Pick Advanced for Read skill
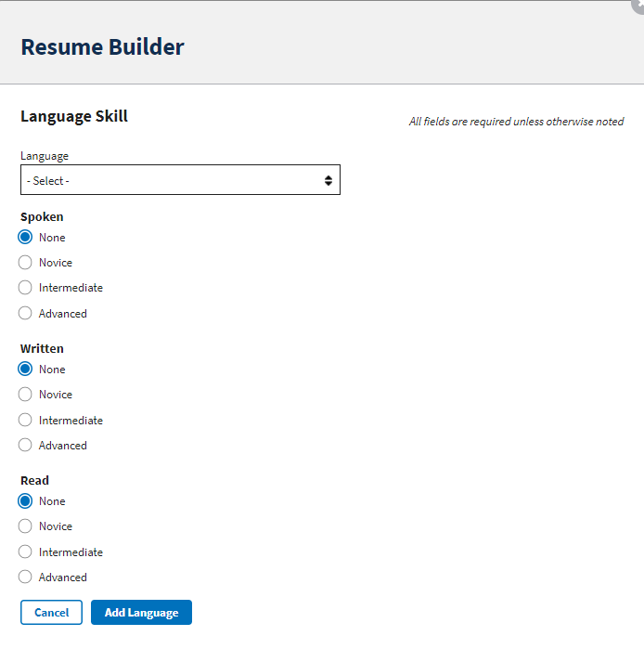The width and height of the screenshot is (644, 649). pos(25,578)
